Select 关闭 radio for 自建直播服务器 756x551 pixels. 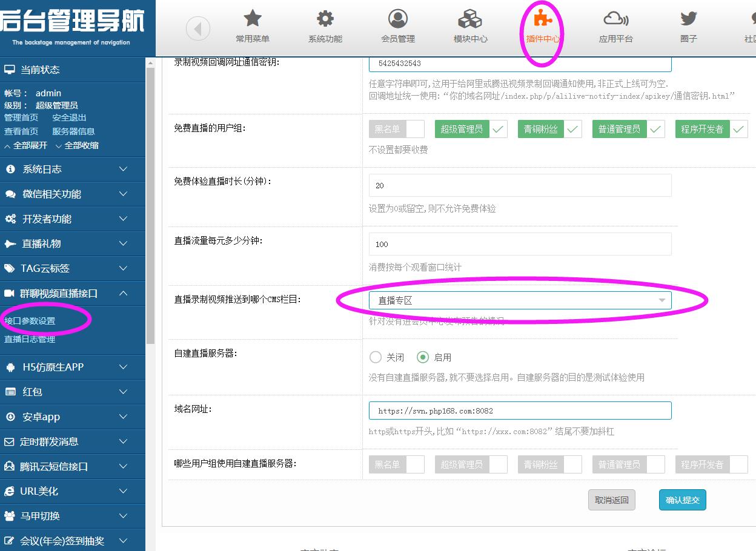point(376,357)
